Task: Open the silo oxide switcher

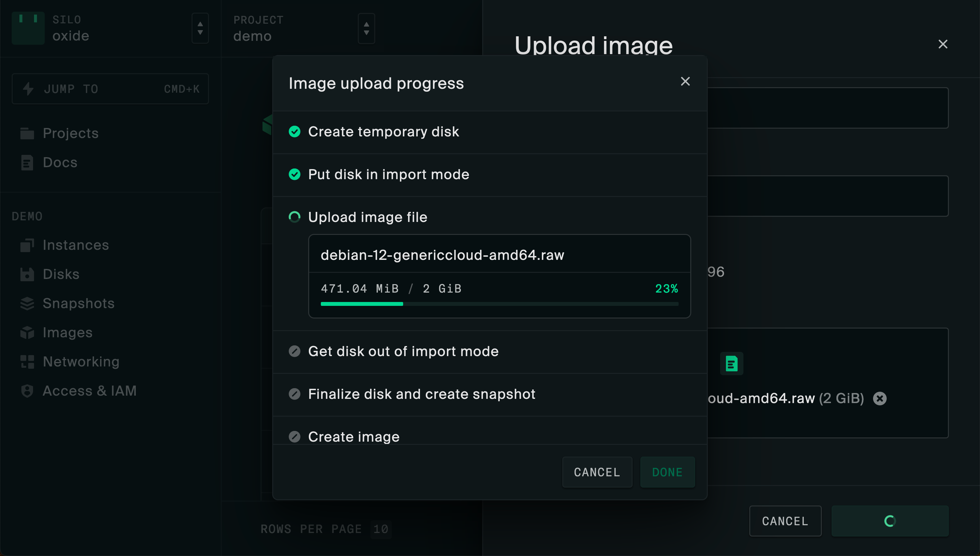Action: pyautogui.click(x=200, y=28)
